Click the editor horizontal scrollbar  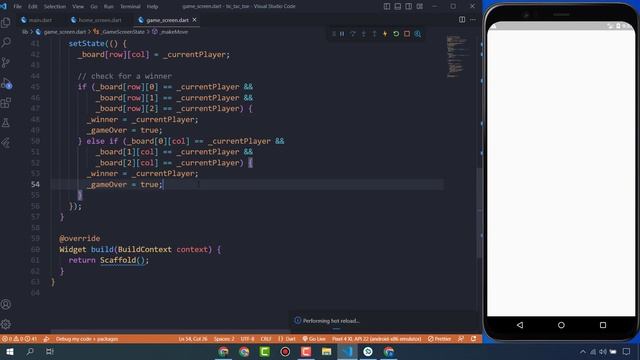coord(170,331)
